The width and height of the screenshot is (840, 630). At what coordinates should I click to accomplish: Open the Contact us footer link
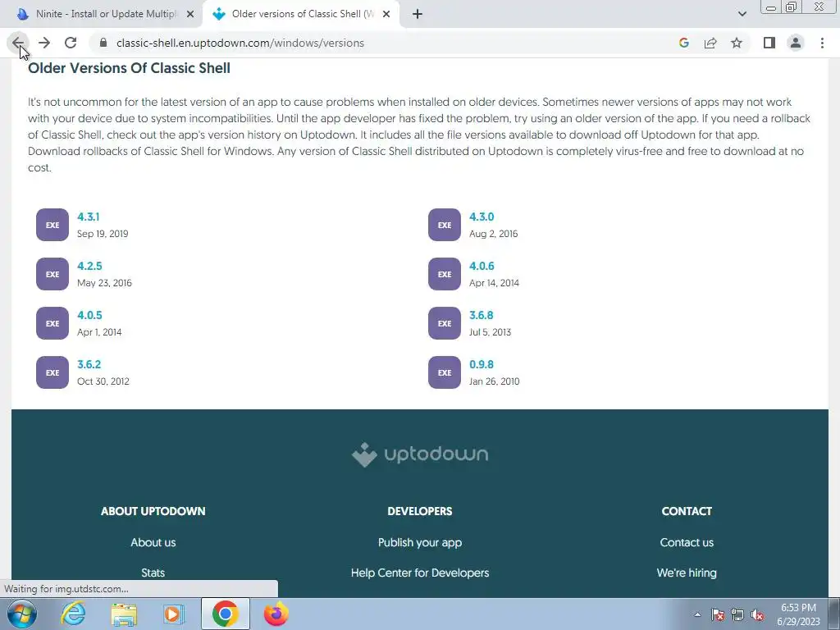click(x=687, y=543)
